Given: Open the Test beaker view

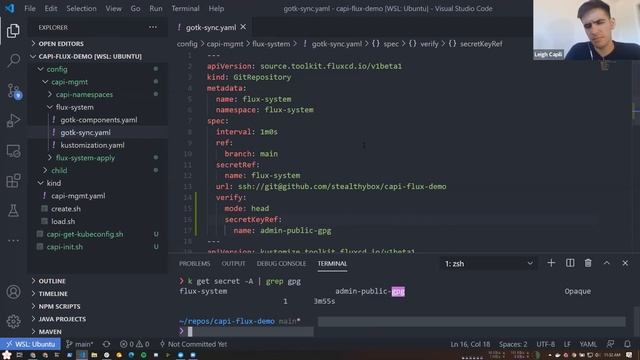Looking at the screenshot, I should tap(13, 211).
